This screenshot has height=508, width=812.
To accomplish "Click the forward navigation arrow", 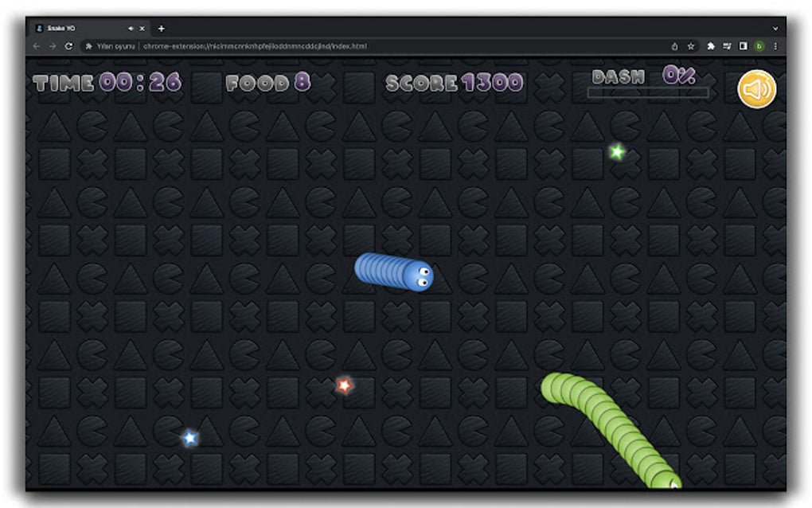I will tap(53, 45).
